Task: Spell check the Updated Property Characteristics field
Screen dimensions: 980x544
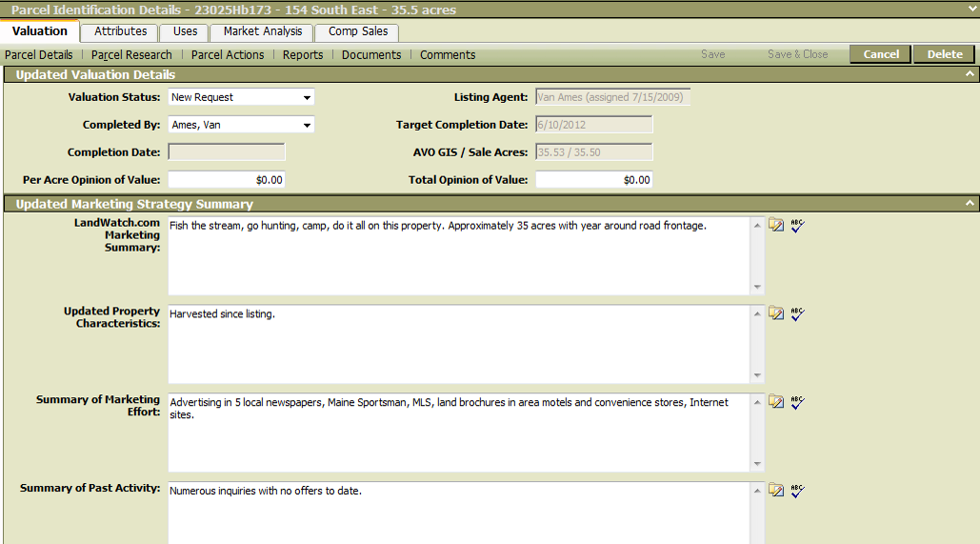Action: pos(797,313)
